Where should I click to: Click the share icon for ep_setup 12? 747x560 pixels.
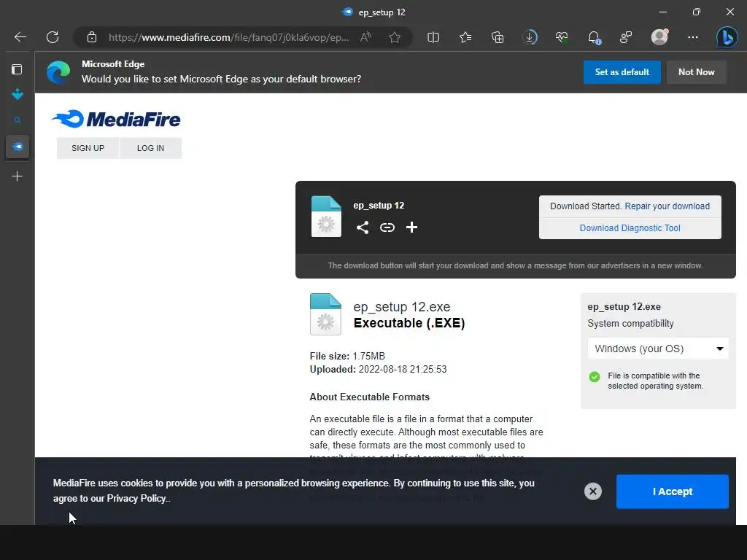(363, 227)
